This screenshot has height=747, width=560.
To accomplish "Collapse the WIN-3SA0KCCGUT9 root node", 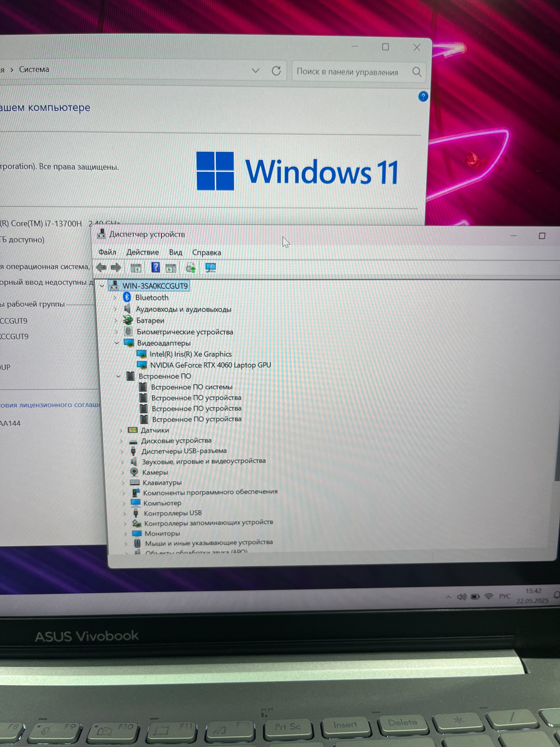I will [102, 286].
